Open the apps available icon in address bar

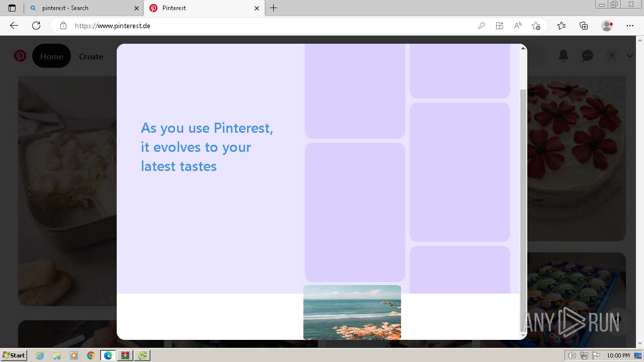click(500, 26)
